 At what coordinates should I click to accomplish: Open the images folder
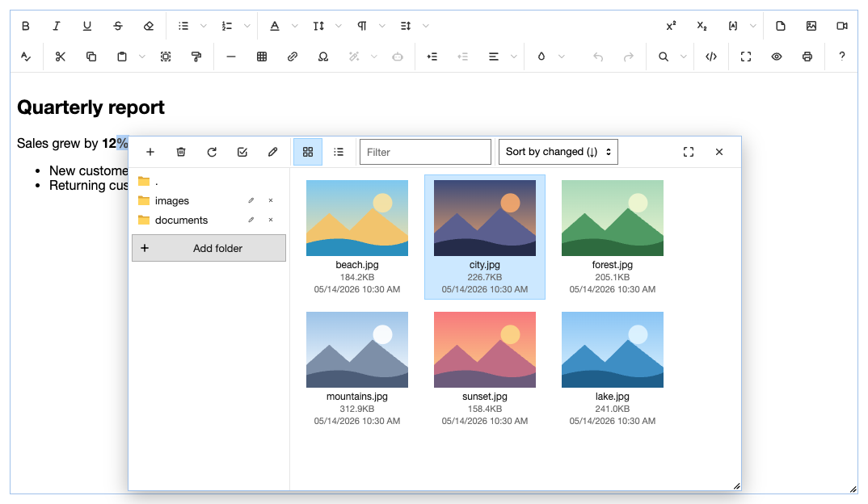pos(171,201)
